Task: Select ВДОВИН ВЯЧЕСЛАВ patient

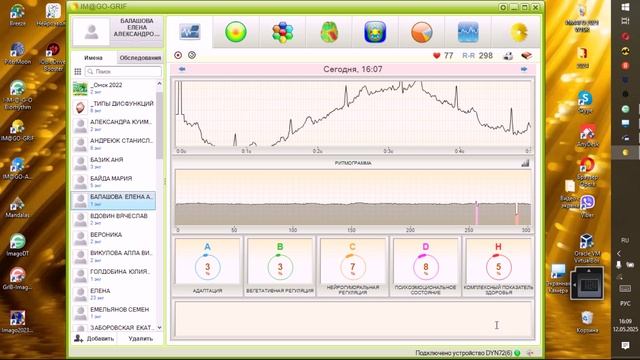Action: [x=113, y=219]
